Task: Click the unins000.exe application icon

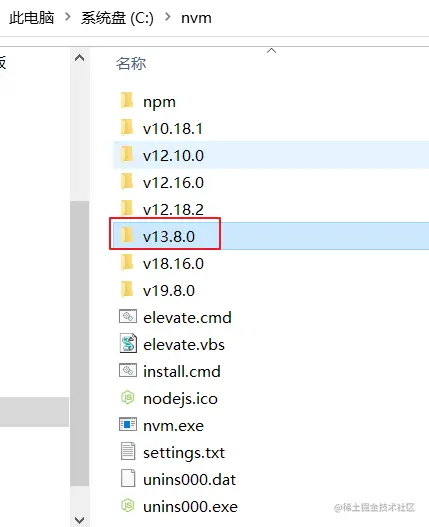Action: click(x=127, y=505)
